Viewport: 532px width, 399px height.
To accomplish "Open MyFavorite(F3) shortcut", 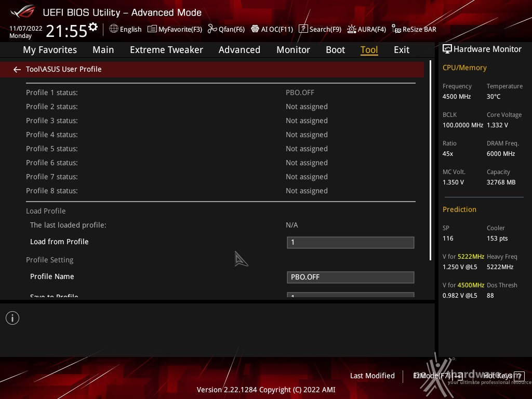I will pyautogui.click(x=180, y=30).
